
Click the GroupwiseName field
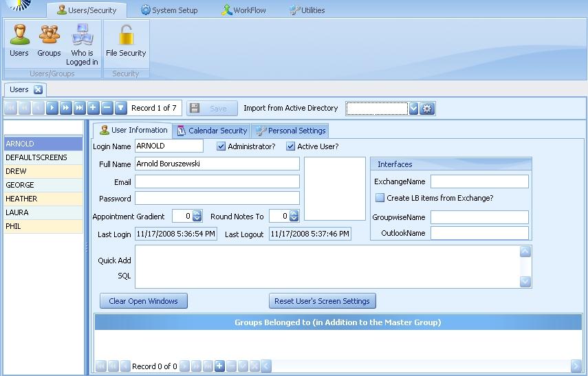click(x=479, y=217)
